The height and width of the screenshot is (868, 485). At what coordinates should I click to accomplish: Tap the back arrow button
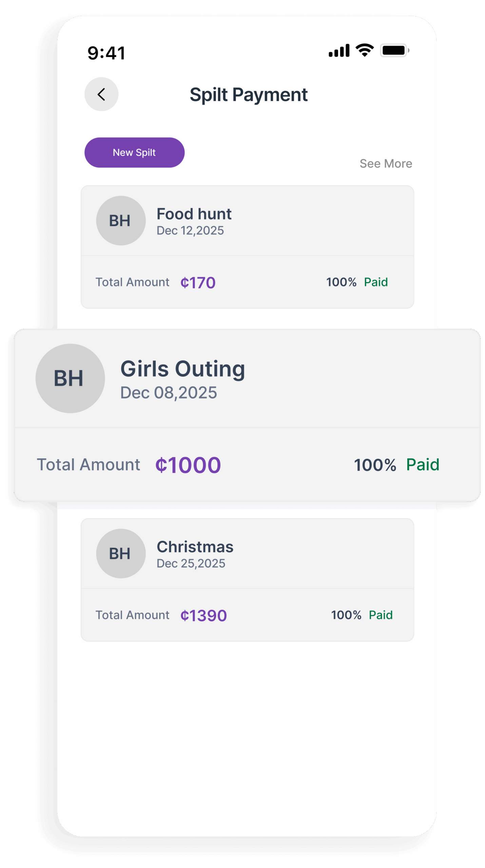pos(101,94)
